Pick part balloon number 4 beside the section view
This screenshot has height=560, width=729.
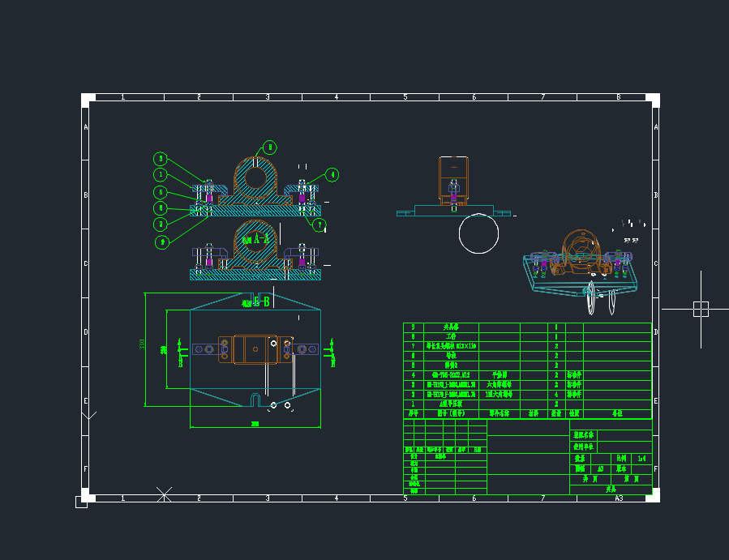tap(332, 175)
